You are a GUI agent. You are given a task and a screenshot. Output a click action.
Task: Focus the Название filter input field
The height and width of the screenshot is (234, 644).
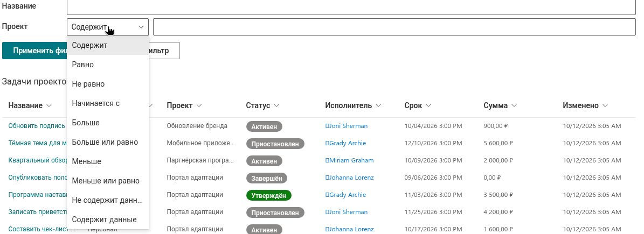click(351, 6)
